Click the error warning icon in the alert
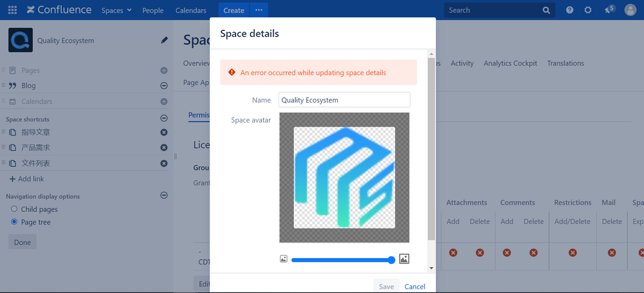This screenshot has width=644, height=293. [231, 72]
